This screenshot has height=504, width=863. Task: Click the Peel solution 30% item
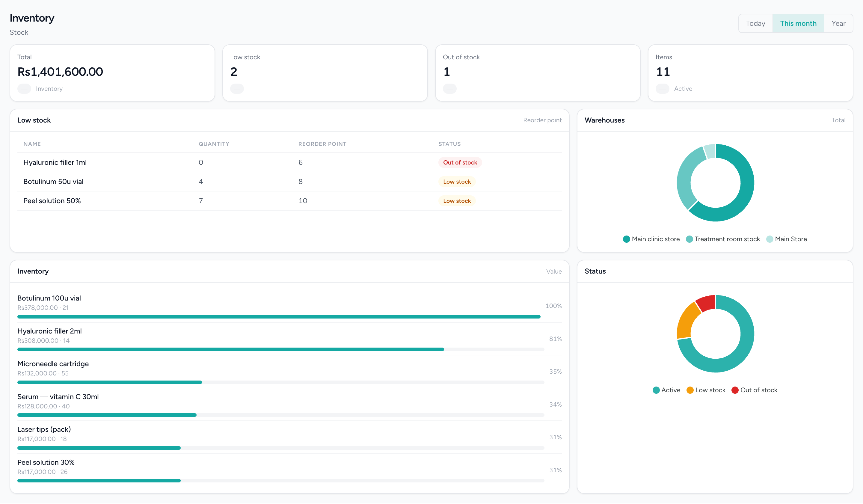coord(46,462)
